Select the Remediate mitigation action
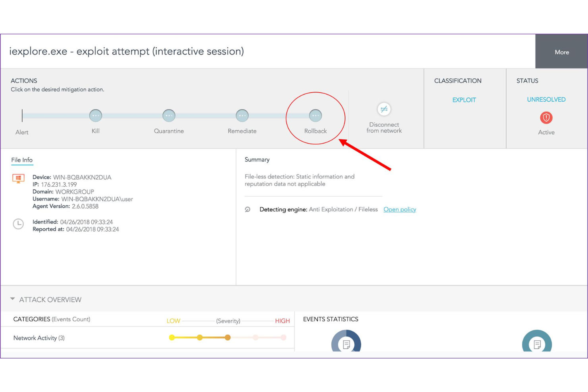 [242, 116]
